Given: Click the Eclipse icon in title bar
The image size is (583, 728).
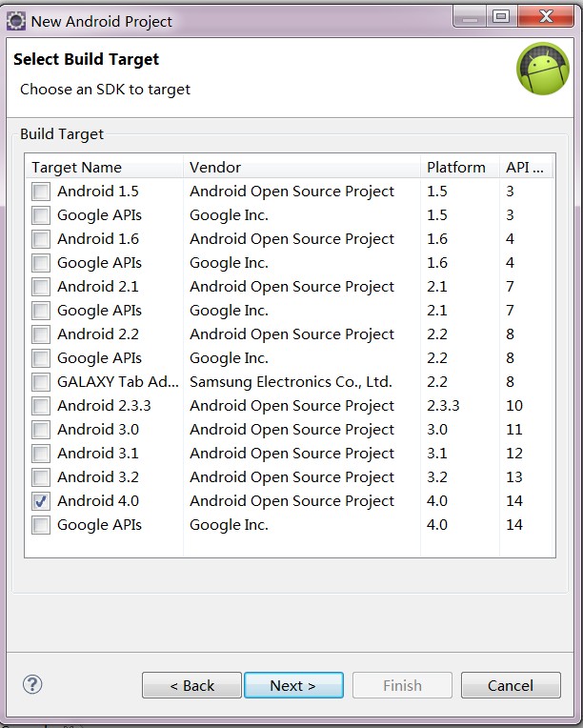Looking at the screenshot, I should 16,21.
